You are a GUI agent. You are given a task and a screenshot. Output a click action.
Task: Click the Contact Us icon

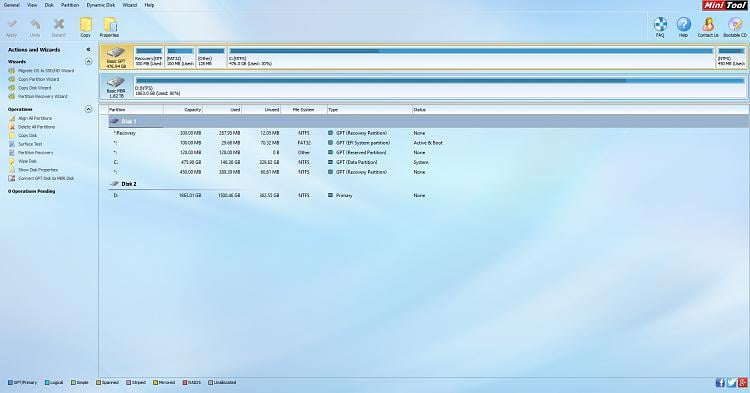tap(708, 24)
